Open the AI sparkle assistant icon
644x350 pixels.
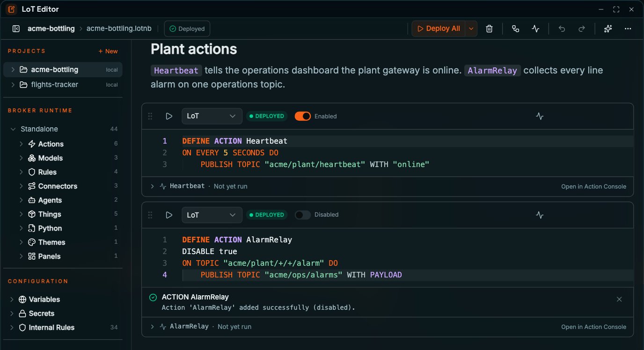click(608, 29)
